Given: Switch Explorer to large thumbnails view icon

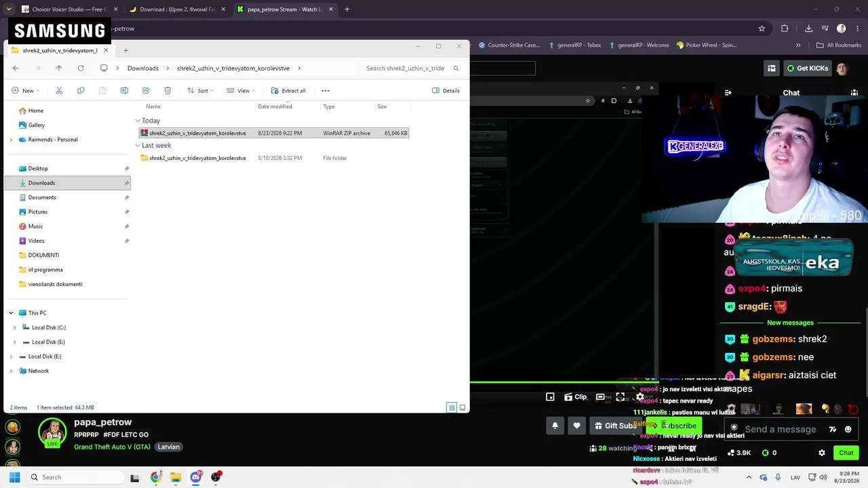Looking at the screenshot, I should click(x=462, y=407).
